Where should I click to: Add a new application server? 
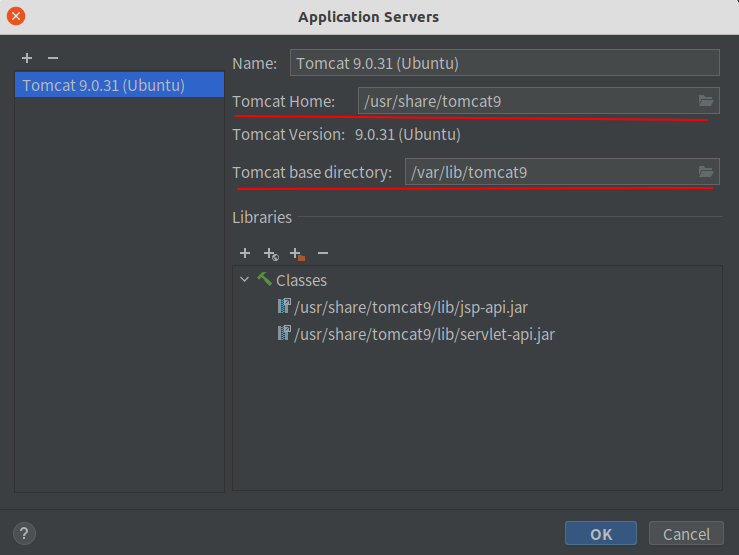[x=27, y=58]
